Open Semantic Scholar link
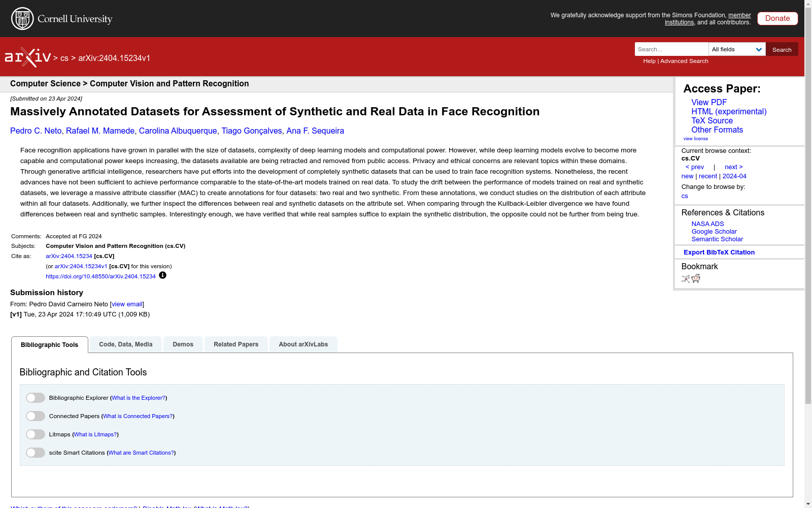 [717, 239]
